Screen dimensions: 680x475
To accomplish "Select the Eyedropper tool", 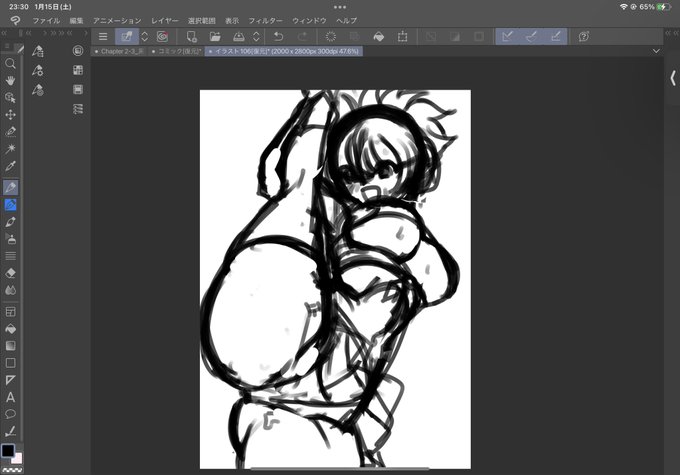I will tap(10, 166).
